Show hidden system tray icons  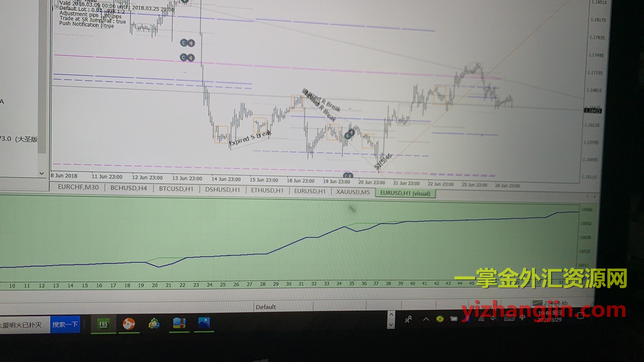426,319
